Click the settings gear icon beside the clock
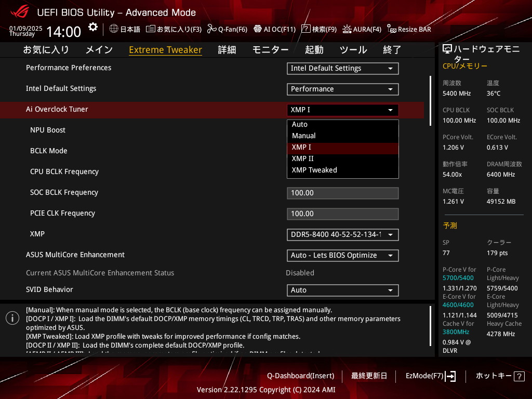532x399 pixels. coord(92,27)
